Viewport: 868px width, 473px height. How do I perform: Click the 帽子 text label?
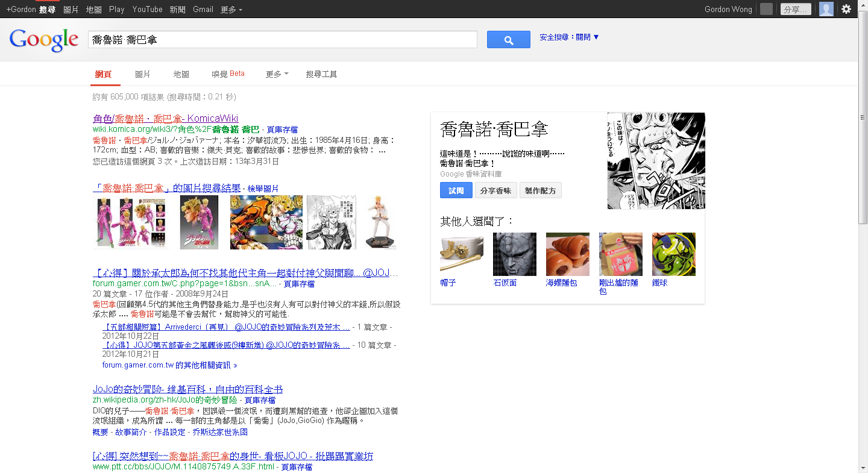click(448, 283)
